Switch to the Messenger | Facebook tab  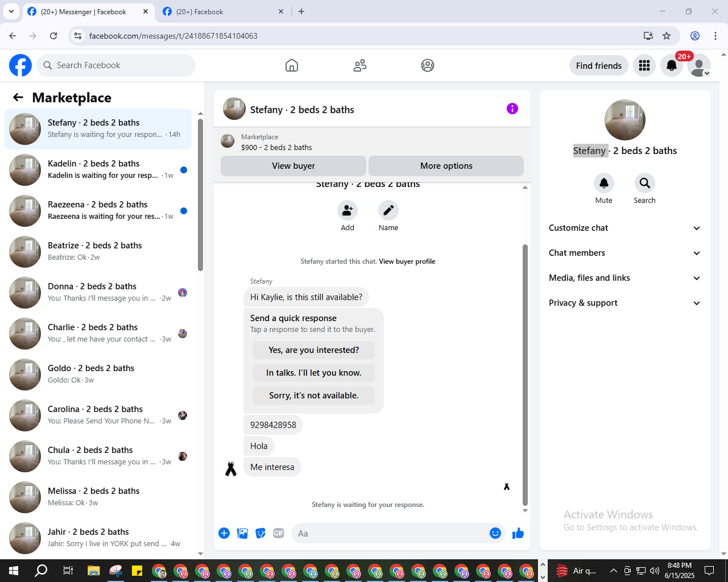point(89,11)
